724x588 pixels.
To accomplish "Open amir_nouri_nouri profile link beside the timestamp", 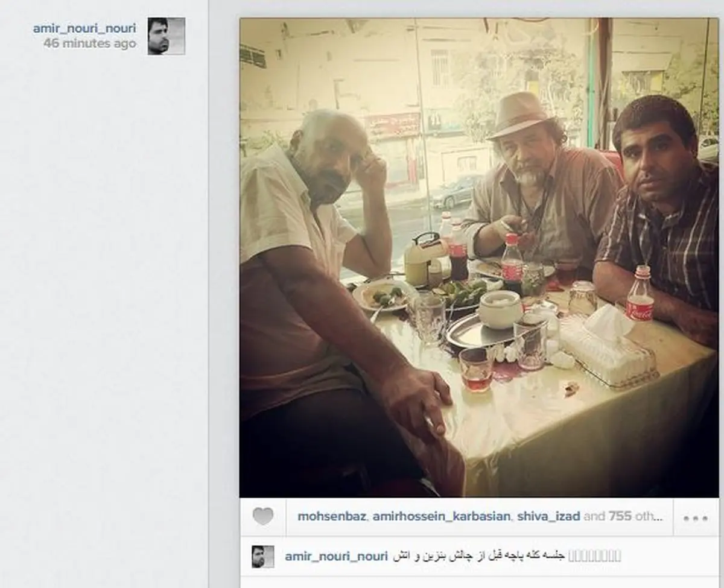I will coord(84,28).
